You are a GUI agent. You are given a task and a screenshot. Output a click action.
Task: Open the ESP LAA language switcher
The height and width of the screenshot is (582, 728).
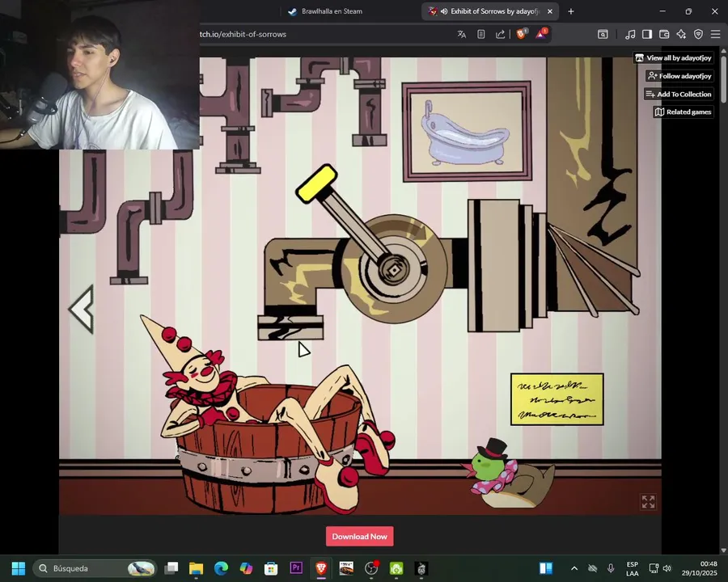click(x=632, y=568)
